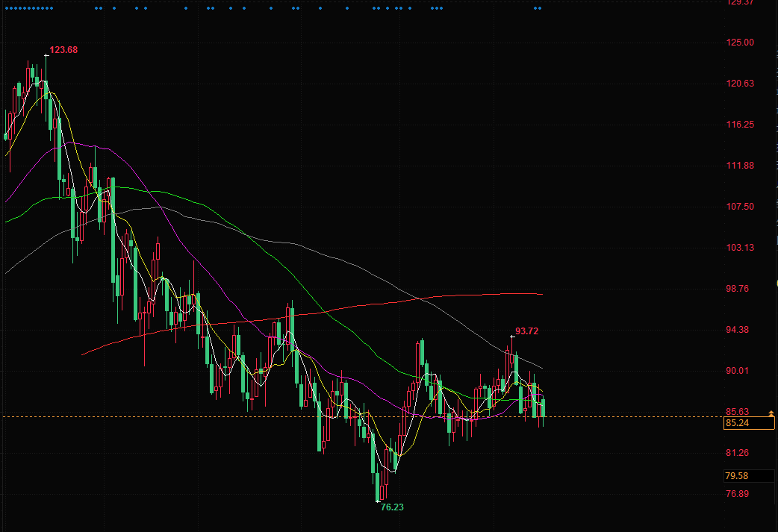778x532 pixels.
Task: Select the 93.72 swing high label
Action: point(527,331)
